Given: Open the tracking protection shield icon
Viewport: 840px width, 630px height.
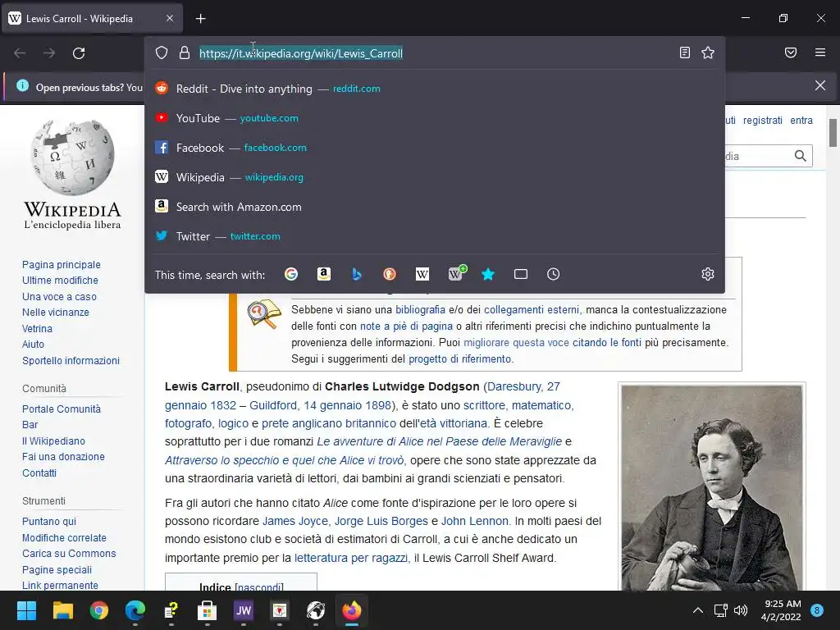Looking at the screenshot, I should (x=162, y=52).
